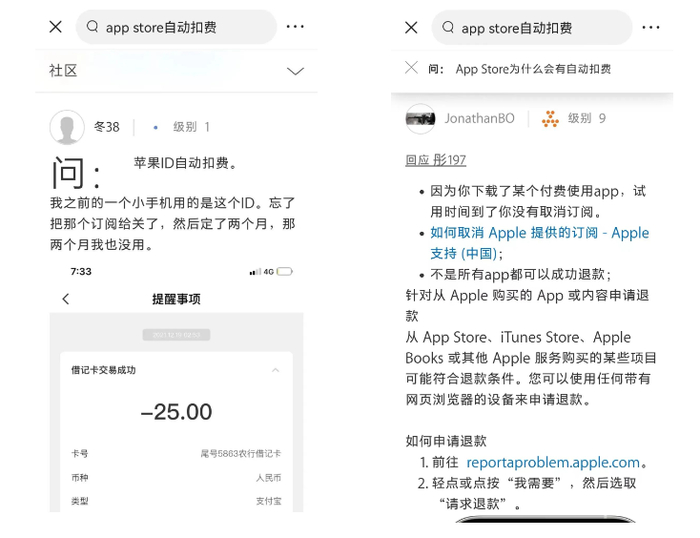Click the left search field text
Viewport: 700px width, 538px height.
[161, 28]
